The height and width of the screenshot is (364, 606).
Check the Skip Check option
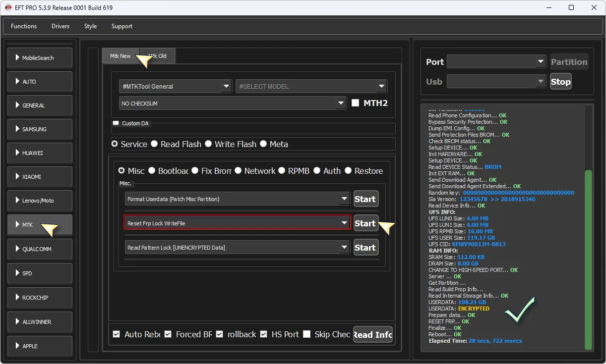coord(307,334)
